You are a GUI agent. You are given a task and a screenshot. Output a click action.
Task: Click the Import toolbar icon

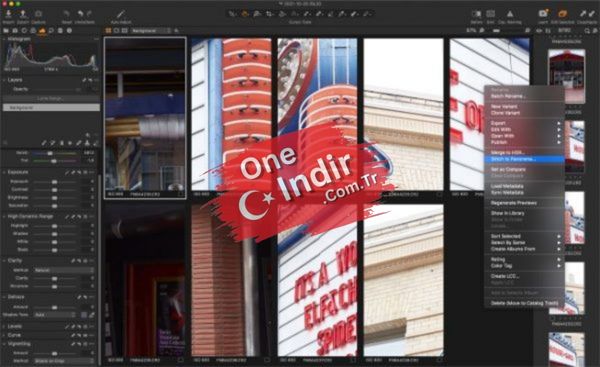tap(8, 14)
